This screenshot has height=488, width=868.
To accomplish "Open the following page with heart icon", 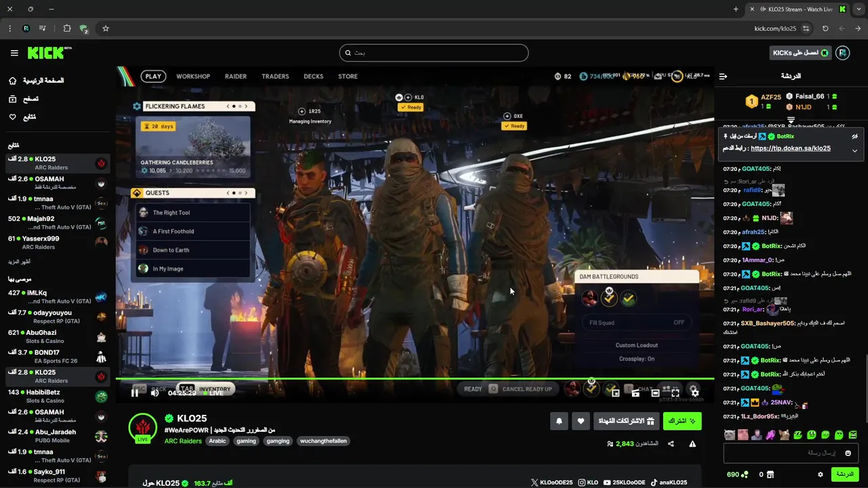I will coord(22,117).
